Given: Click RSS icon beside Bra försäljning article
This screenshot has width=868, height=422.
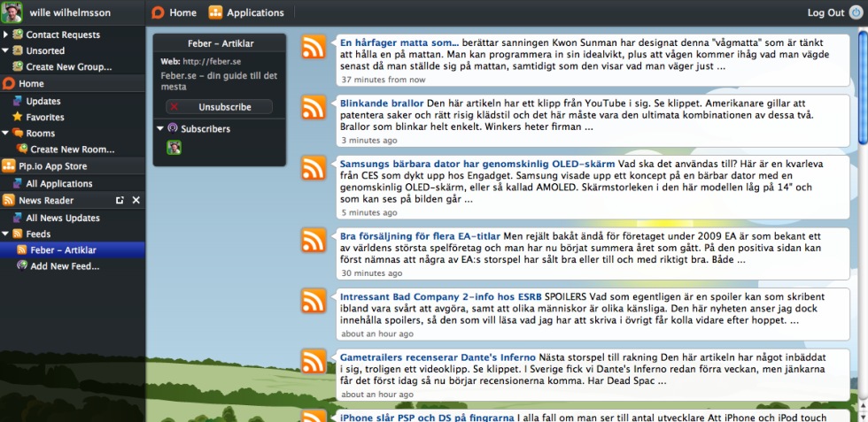Looking at the screenshot, I should 314,240.
